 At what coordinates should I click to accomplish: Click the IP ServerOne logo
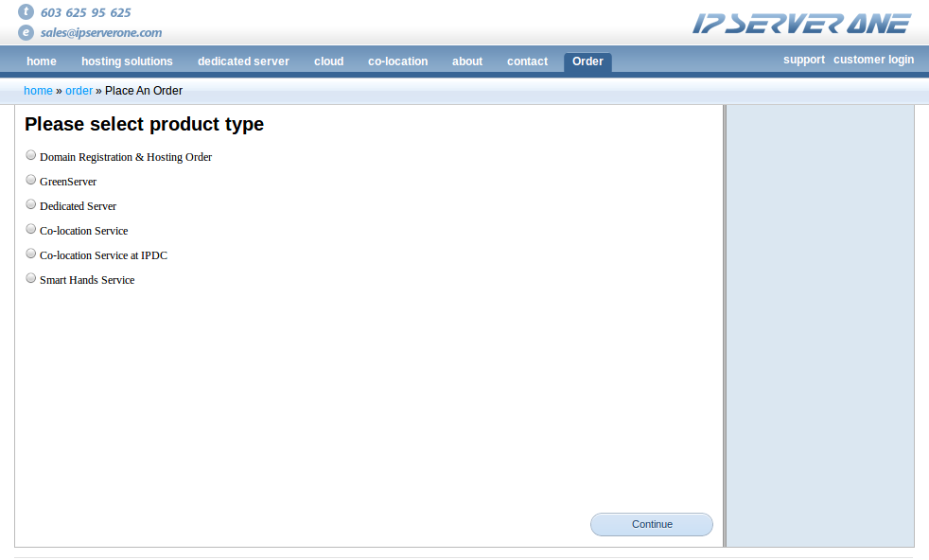[801, 24]
